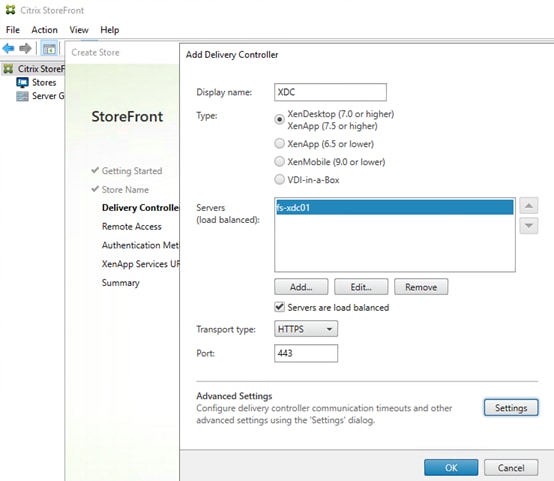Open the Action menu
Image resolution: width=554 pixels, height=481 pixels.
coord(45,30)
